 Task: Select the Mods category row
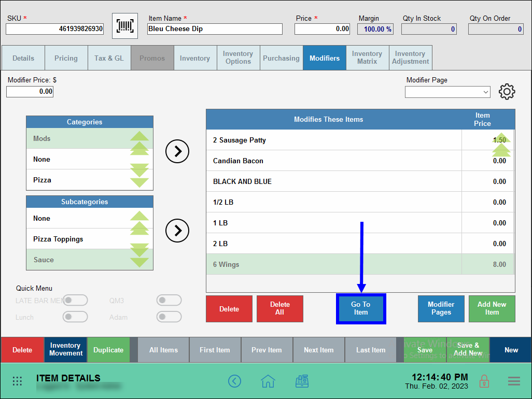click(x=90, y=138)
